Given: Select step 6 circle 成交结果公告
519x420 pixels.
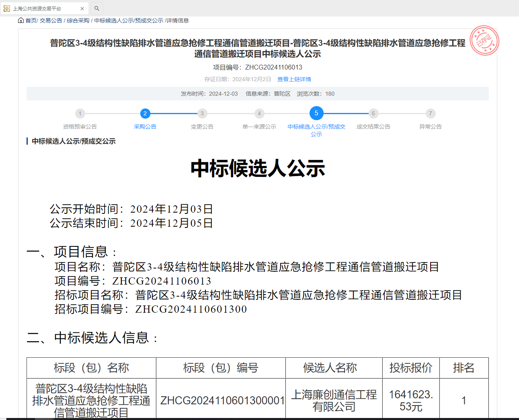Looking at the screenshot, I should click(x=373, y=113).
